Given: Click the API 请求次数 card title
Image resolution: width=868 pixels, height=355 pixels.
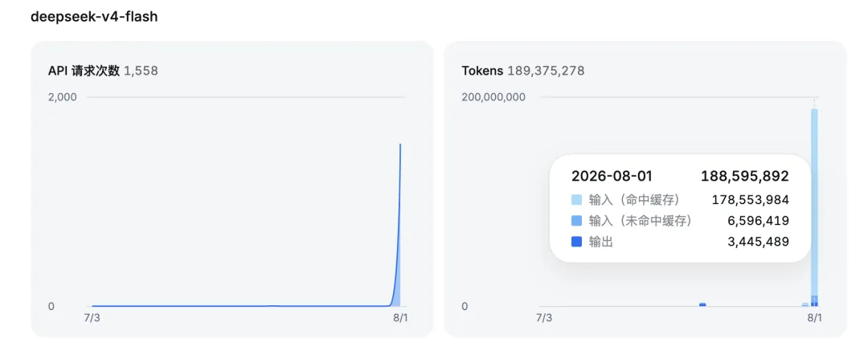Looking at the screenshot, I should [84, 71].
